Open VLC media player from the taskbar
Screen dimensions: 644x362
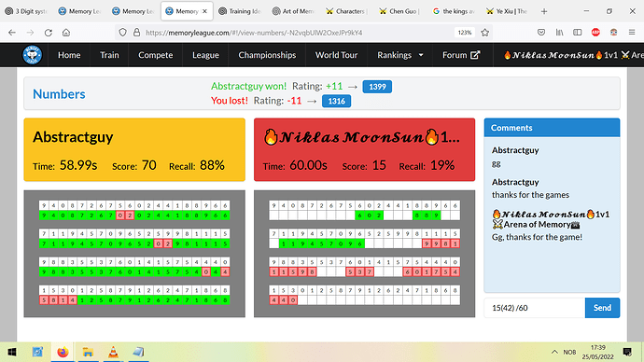coord(113,352)
